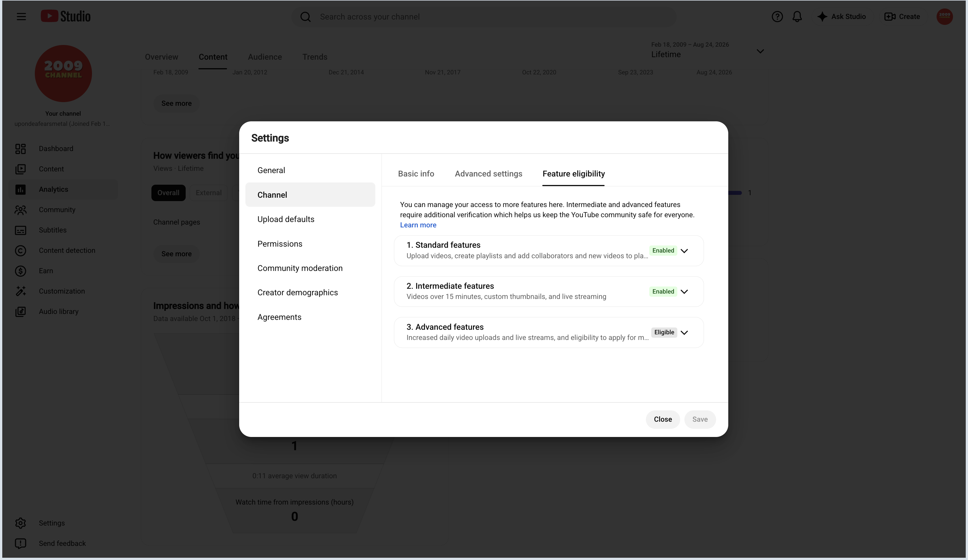Image resolution: width=968 pixels, height=560 pixels.
Task: Open the notifications bell
Action: coord(797,16)
